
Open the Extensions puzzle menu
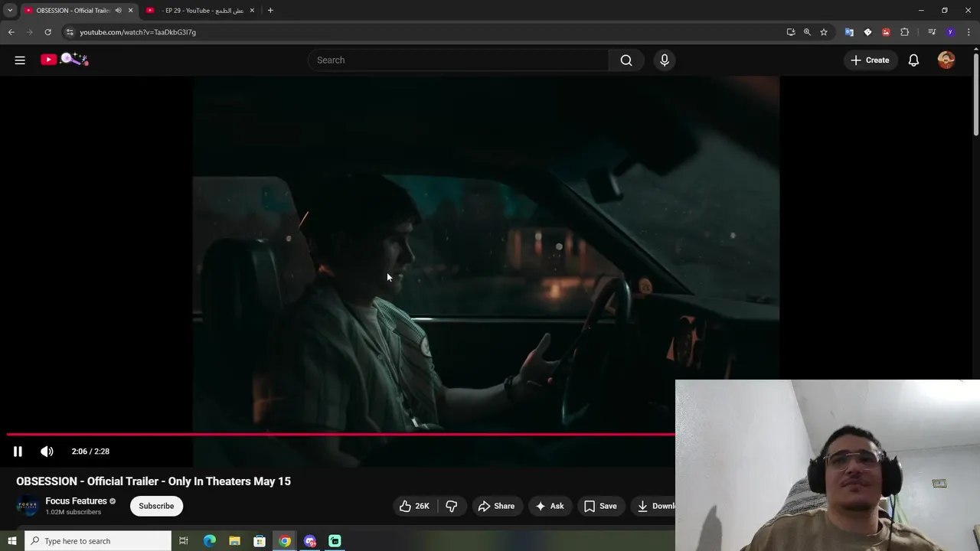click(905, 32)
